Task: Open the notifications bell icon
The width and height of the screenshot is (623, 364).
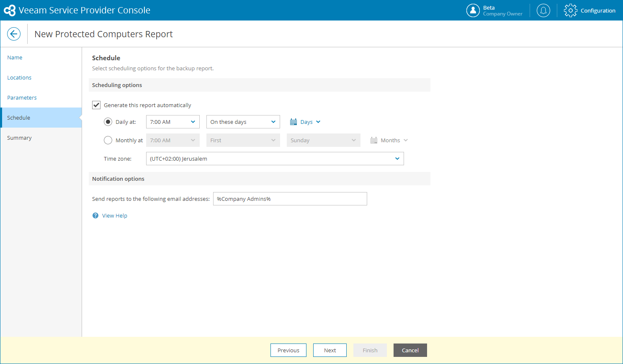Action: click(x=543, y=10)
